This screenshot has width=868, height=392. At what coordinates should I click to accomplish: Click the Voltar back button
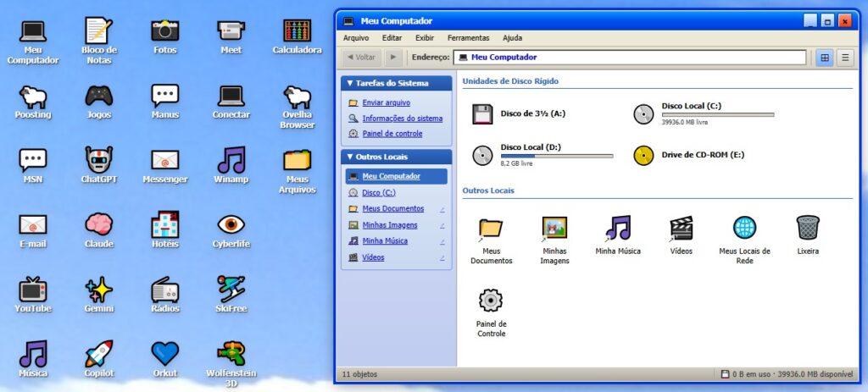point(361,58)
